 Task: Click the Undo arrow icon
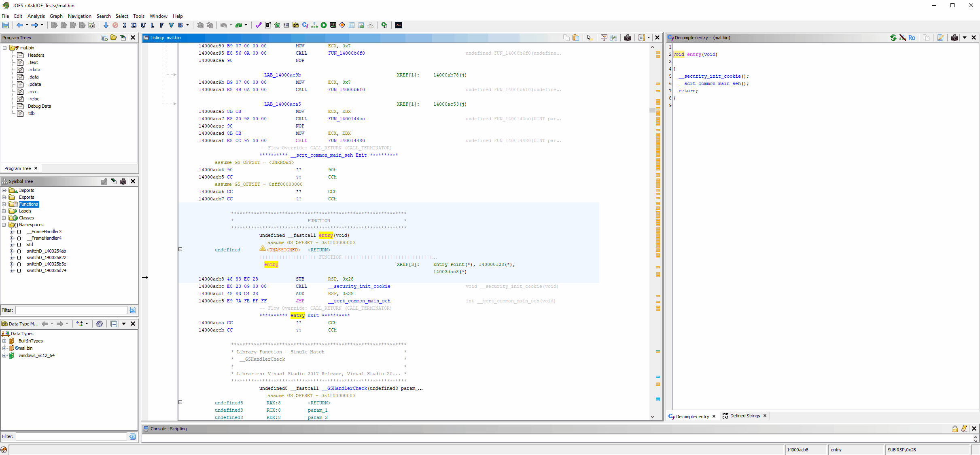(x=223, y=25)
